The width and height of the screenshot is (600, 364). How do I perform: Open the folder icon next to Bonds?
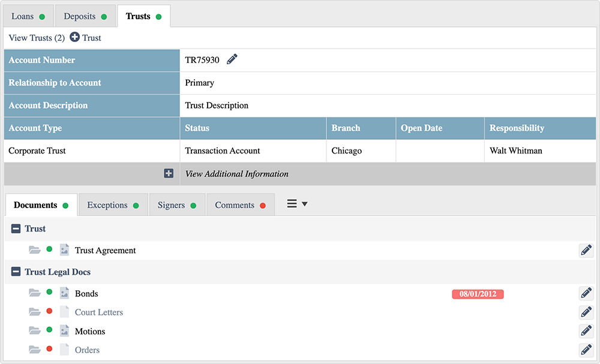tap(35, 294)
